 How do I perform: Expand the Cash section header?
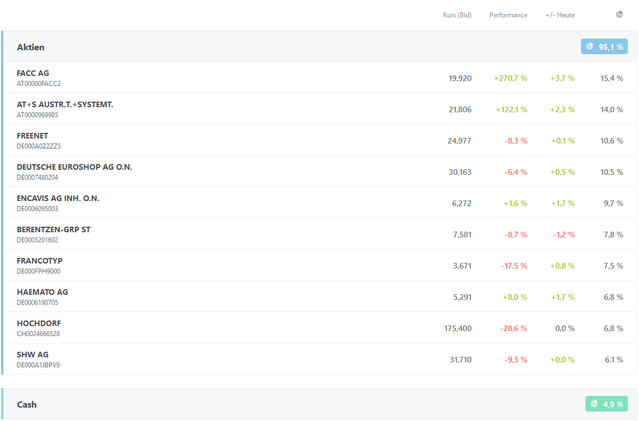click(x=320, y=404)
